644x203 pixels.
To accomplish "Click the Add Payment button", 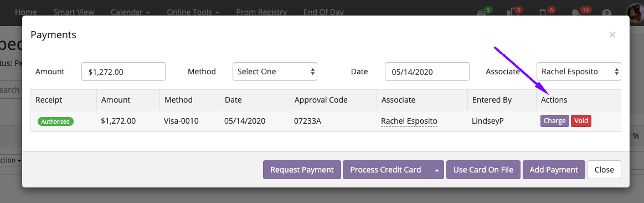I will 554,170.
